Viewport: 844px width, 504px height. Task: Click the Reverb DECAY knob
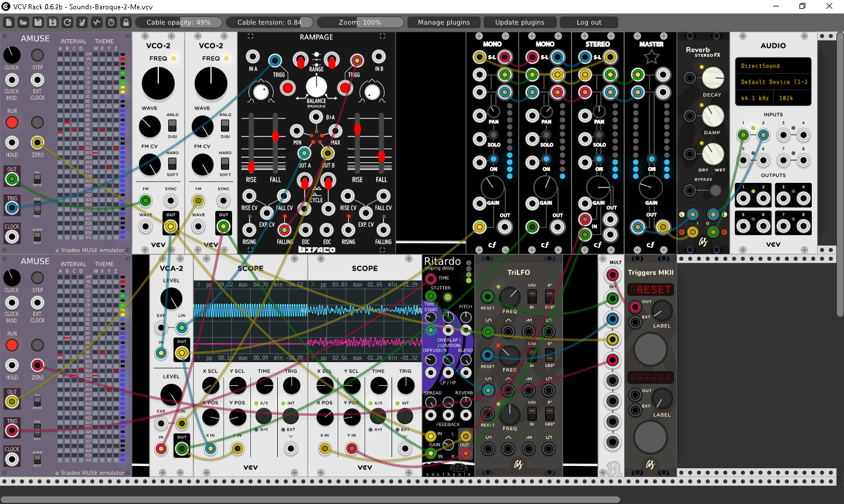coord(713,78)
